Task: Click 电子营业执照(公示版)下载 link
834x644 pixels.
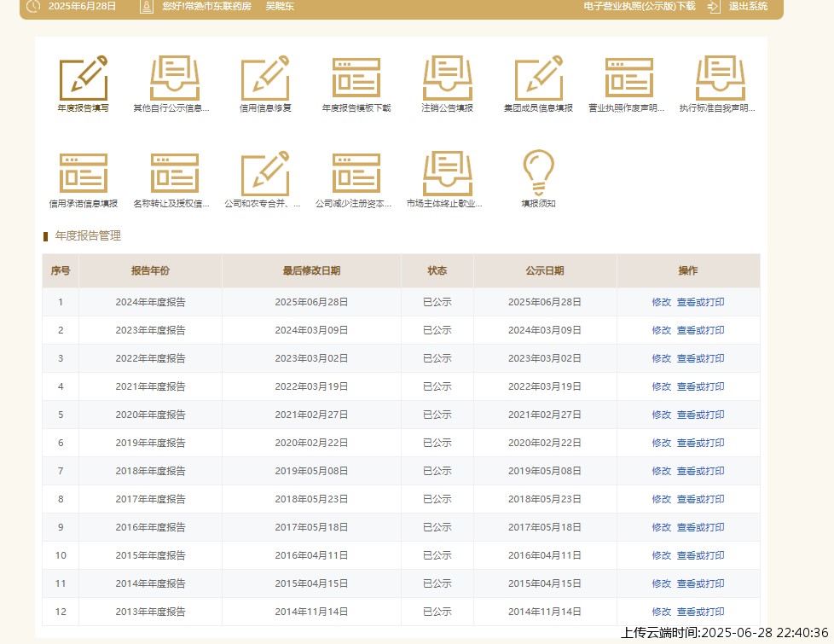Action: coord(640,6)
